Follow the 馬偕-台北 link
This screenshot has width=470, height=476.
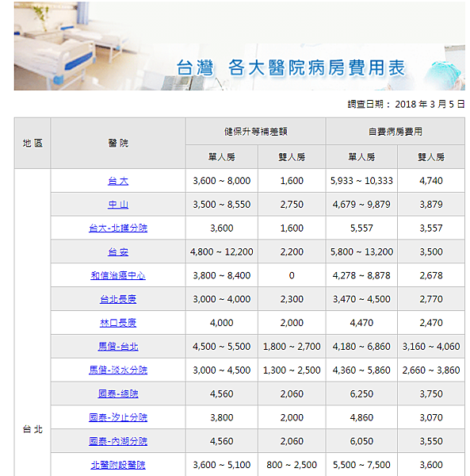[118, 347]
